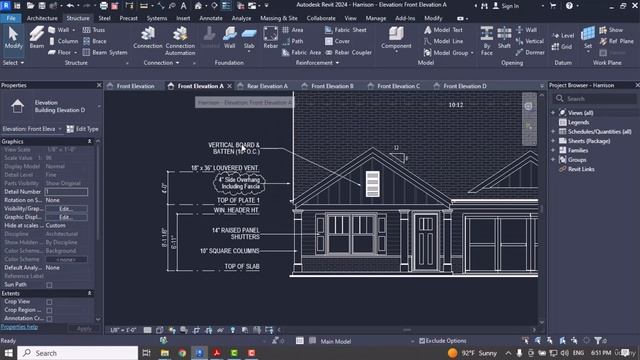Open File Explorer from the taskbar
The image size is (640, 360).
164,353
